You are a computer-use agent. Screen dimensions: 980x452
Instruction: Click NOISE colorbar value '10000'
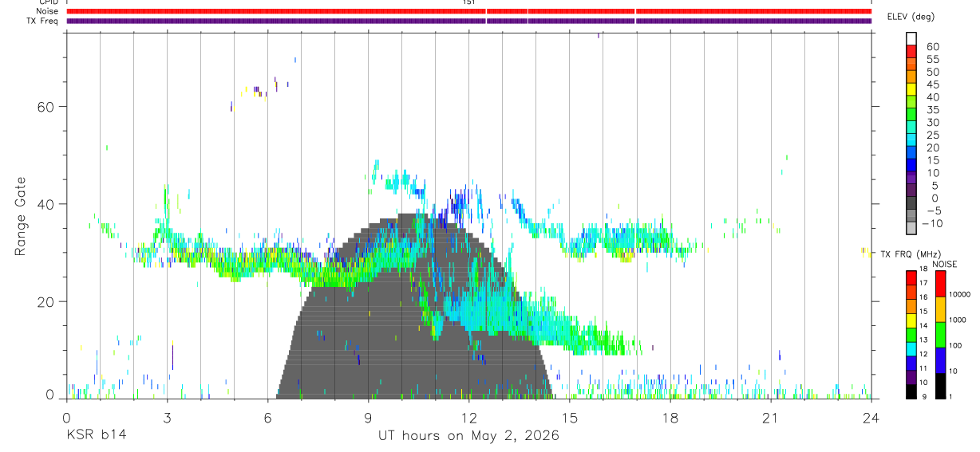tap(959, 294)
